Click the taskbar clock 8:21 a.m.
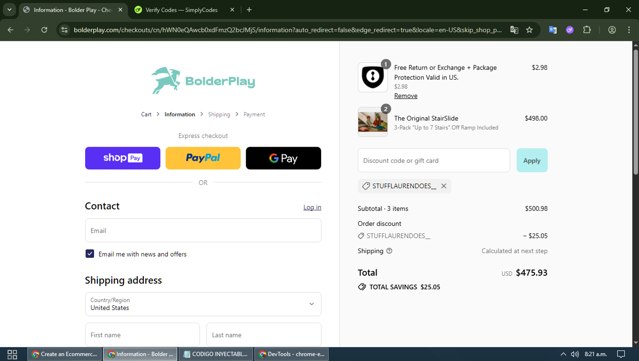The height and width of the screenshot is (361, 639). click(x=595, y=354)
